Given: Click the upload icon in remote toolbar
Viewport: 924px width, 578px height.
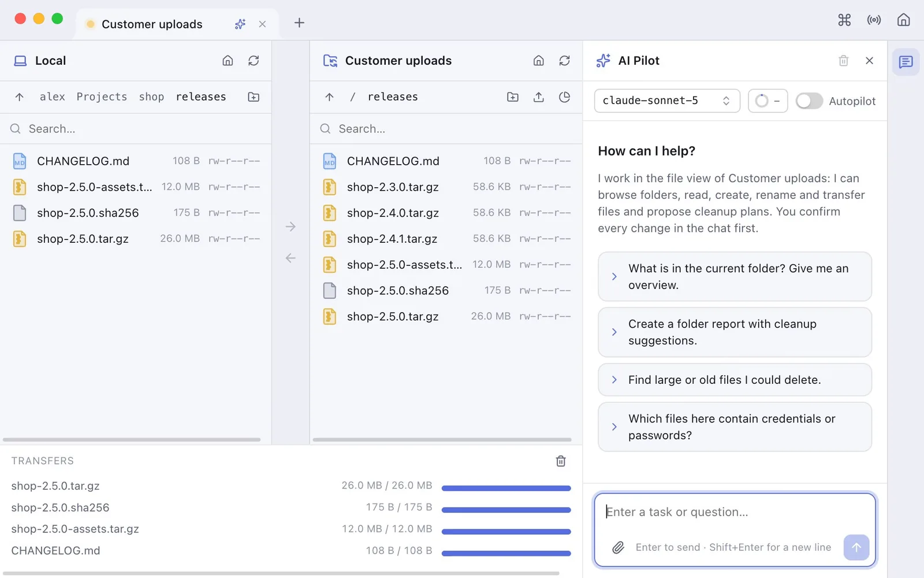Looking at the screenshot, I should [538, 97].
